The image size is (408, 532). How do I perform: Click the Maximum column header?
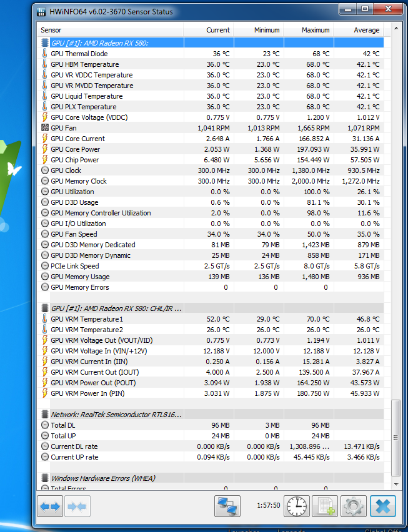click(309, 30)
